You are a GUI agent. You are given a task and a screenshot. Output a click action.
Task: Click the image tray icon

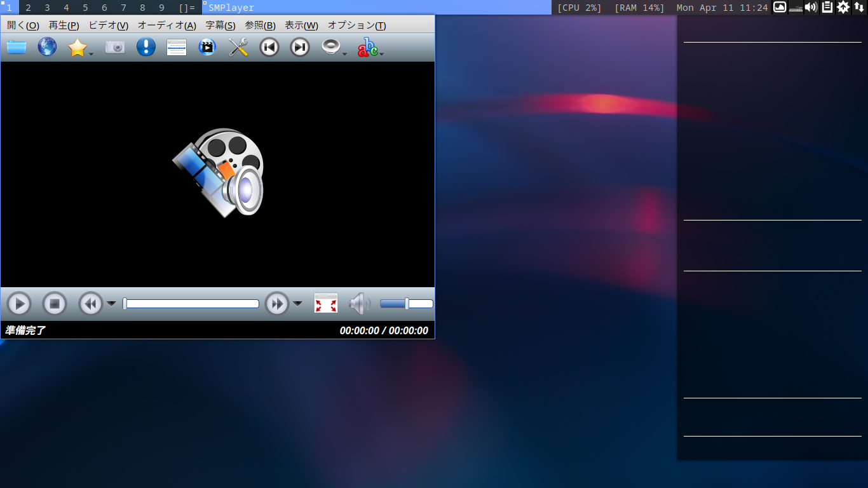tap(780, 7)
